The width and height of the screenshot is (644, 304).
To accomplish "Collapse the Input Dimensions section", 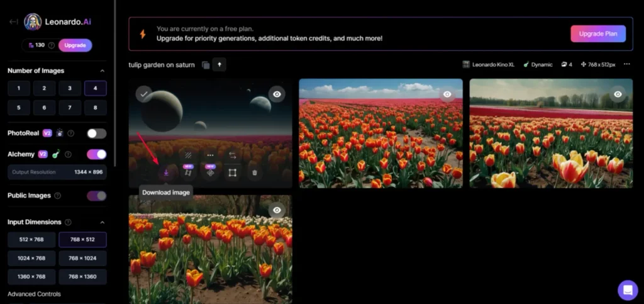I will 103,222.
